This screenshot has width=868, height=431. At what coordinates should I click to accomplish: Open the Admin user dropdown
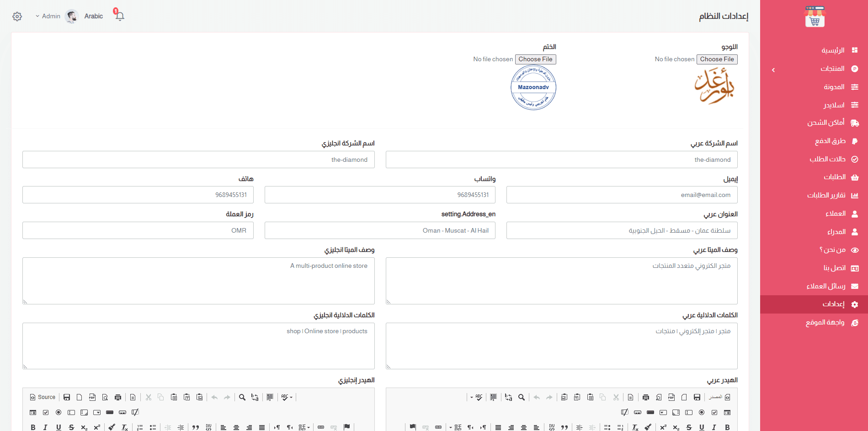click(x=48, y=16)
